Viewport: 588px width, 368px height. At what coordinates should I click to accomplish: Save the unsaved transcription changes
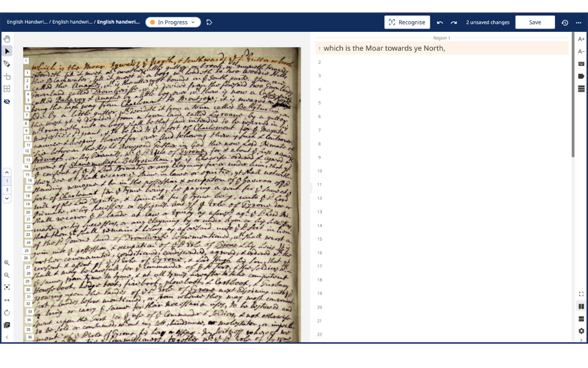click(534, 22)
